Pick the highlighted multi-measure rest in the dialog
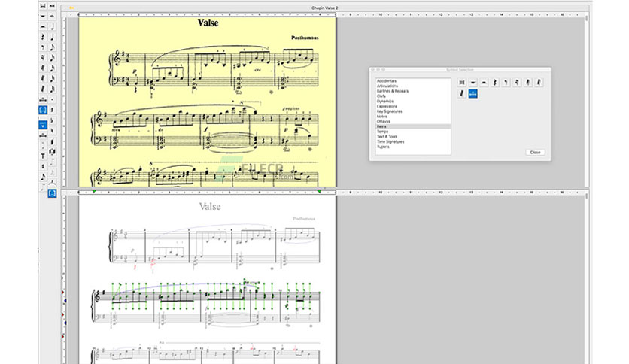Screen dimensions: 629x364 click(473, 94)
